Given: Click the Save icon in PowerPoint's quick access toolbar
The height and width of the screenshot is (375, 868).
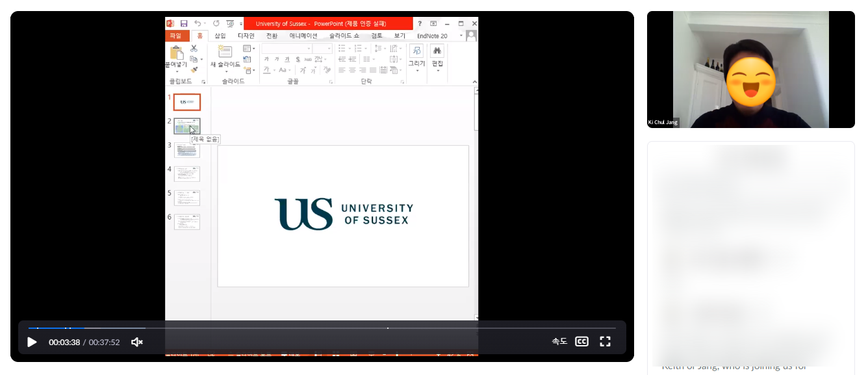Looking at the screenshot, I should point(184,23).
